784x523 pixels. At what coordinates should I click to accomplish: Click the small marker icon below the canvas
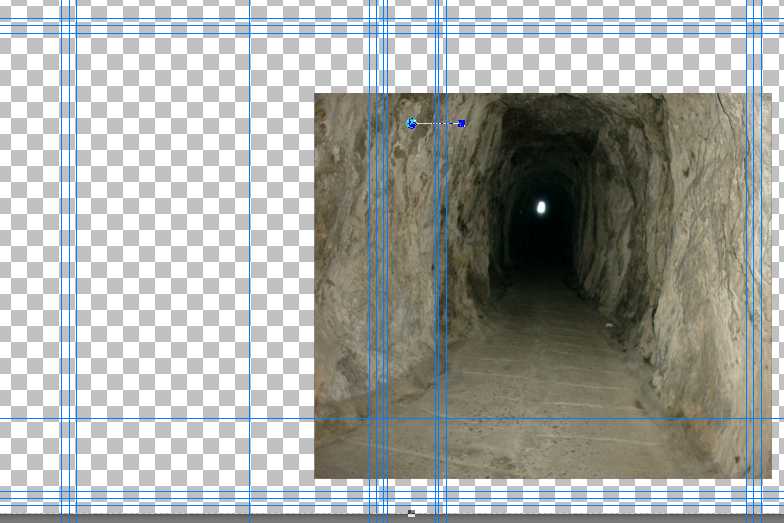click(x=411, y=513)
